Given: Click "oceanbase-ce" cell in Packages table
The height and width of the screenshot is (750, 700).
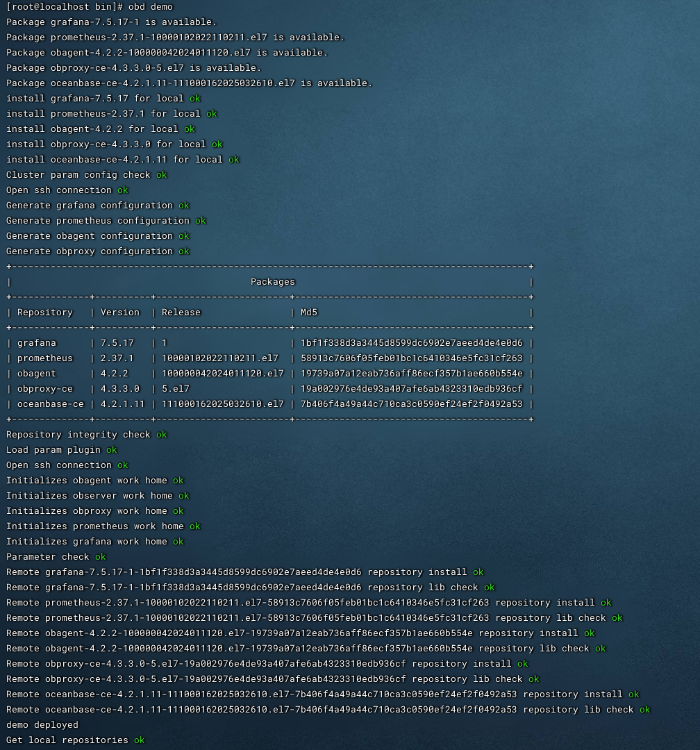Looking at the screenshot, I should 50,405.
